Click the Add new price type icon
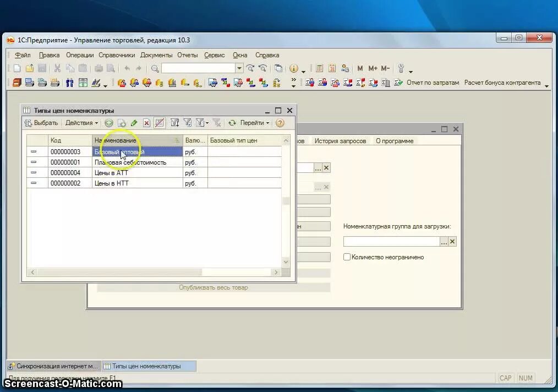Viewport: 558px width, 392px height. 109,123
